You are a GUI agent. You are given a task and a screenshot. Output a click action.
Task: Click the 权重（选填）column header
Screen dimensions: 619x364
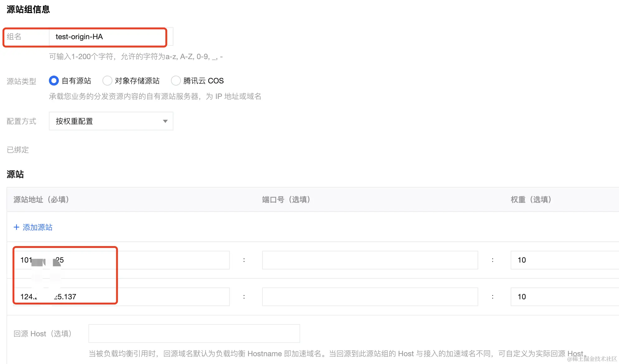[531, 200]
